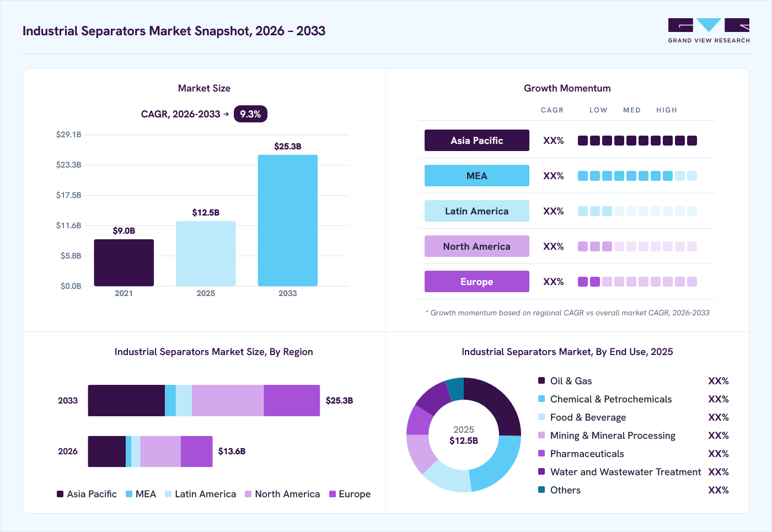Select the 9.3% CAGR badge

[x=250, y=114]
